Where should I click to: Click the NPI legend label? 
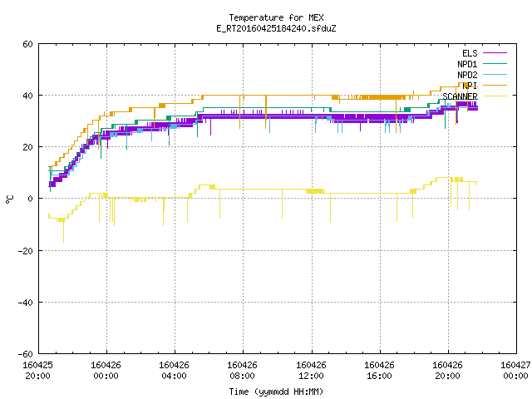pos(470,86)
